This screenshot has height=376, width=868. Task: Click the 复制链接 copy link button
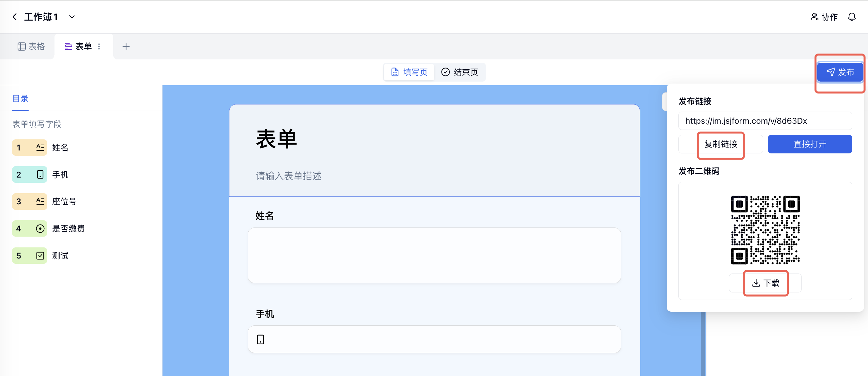pos(721,144)
